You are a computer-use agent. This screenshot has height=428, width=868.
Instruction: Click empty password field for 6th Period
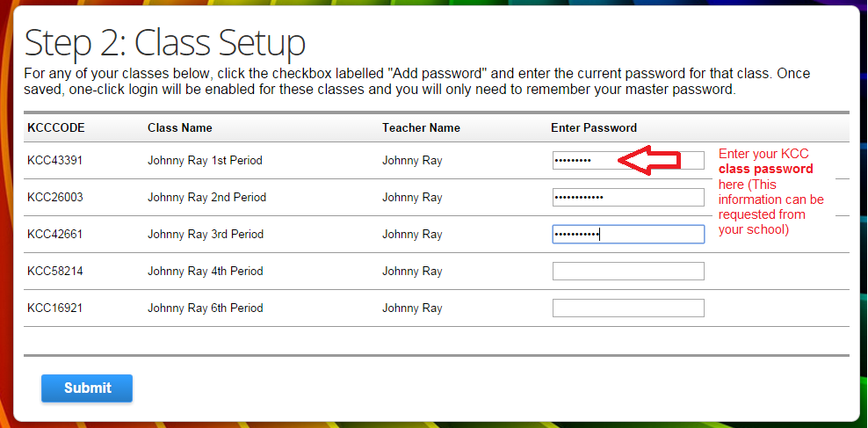point(628,308)
